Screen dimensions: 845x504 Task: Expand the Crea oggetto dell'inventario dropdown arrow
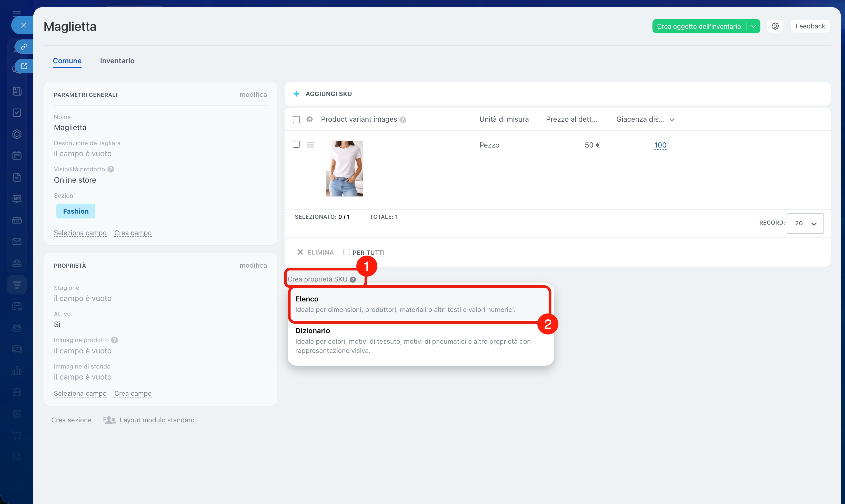pos(753,26)
